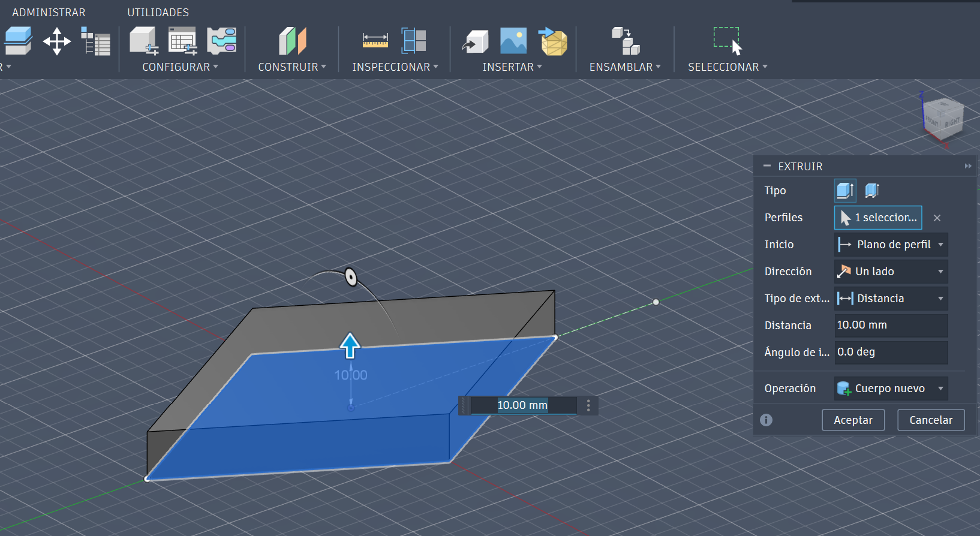Screen dimensions: 980x536
Task: Click the construction plane icon above CONSTRUIR
Action: [x=292, y=41]
